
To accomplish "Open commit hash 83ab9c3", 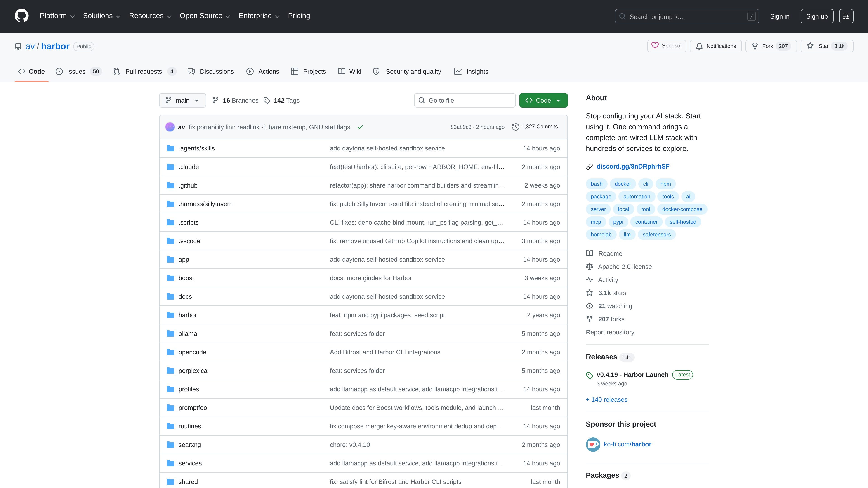I will 461,127.
